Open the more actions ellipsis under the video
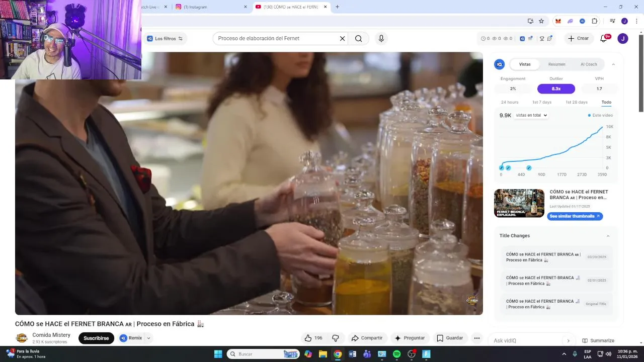644x362 pixels. (x=476, y=338)
